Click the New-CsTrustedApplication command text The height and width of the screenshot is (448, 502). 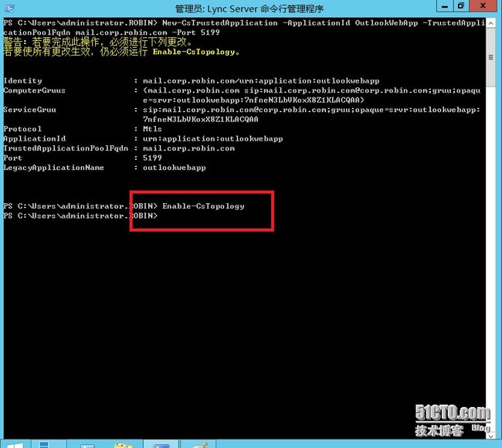tap(220, 23)
